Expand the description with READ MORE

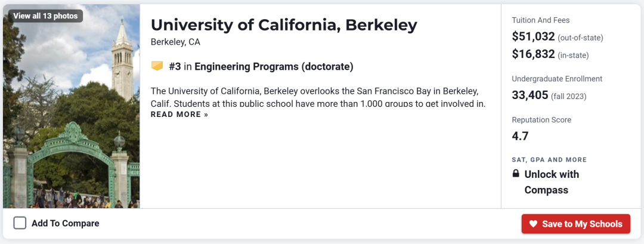tap(179, 115)
